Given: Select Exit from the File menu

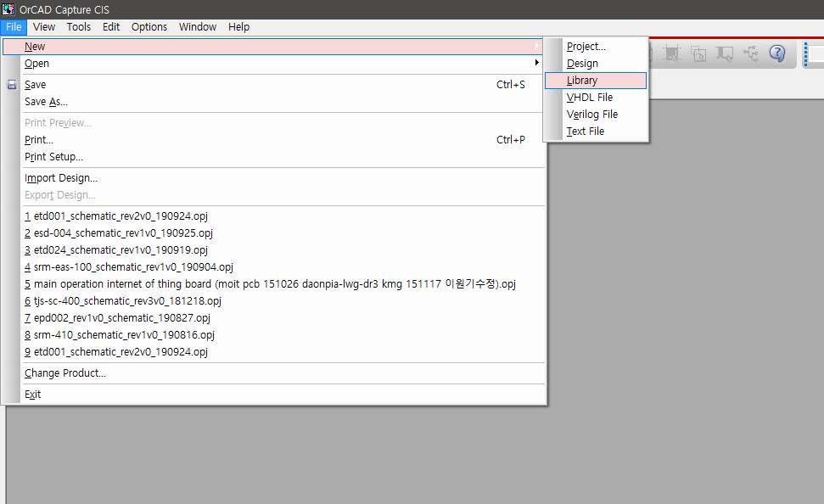Looking at the screenshot, I should (x=273, y=395).
